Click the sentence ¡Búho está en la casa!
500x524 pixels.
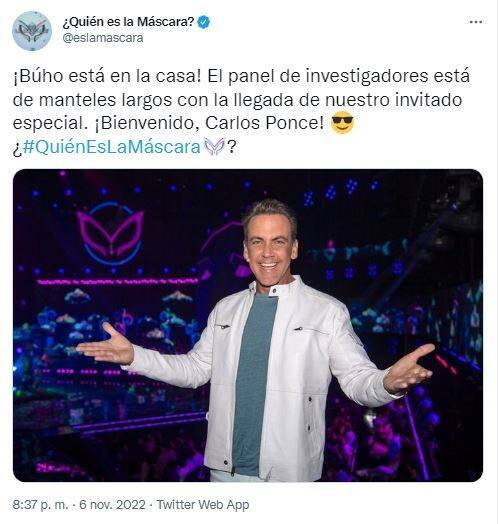(107, 76)
